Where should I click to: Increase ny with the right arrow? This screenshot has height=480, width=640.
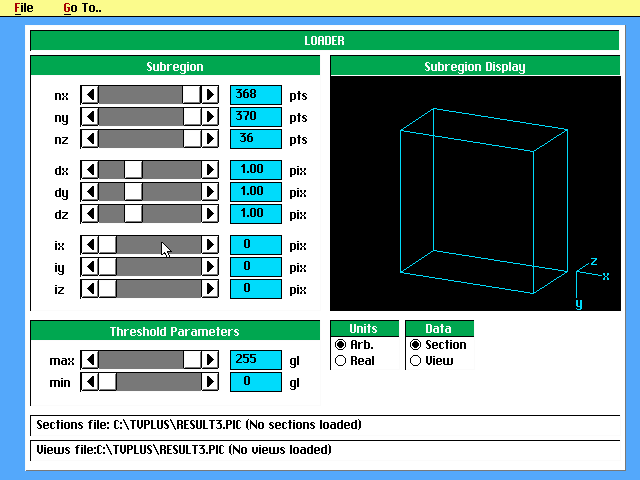[210, 117]
